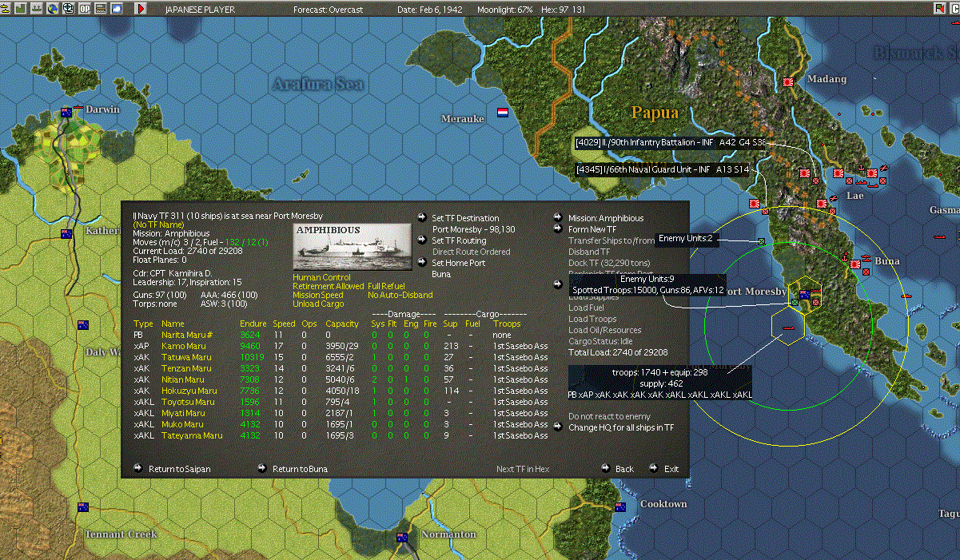
Task: Select the Japanese flag base at Madang
Action: click(789, 81)
